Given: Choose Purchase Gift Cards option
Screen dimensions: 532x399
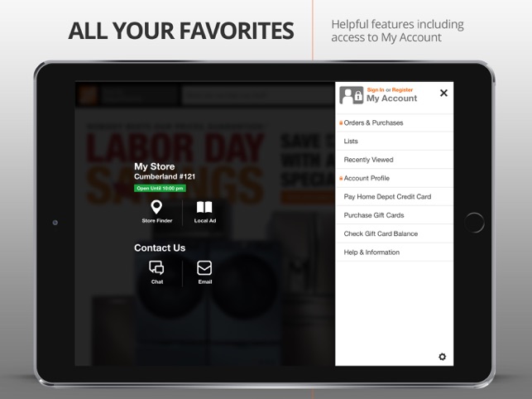Looking at the screenshot, I should [x=395, y=215].
